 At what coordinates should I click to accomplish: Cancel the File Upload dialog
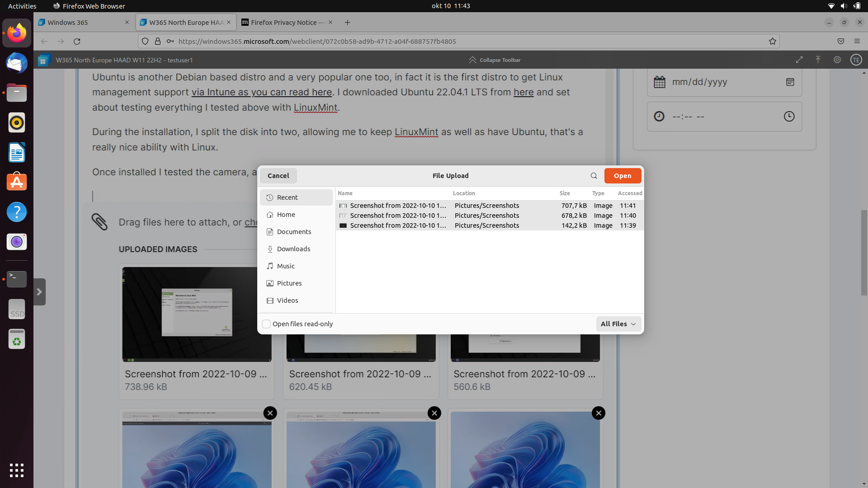pos(278,176)
